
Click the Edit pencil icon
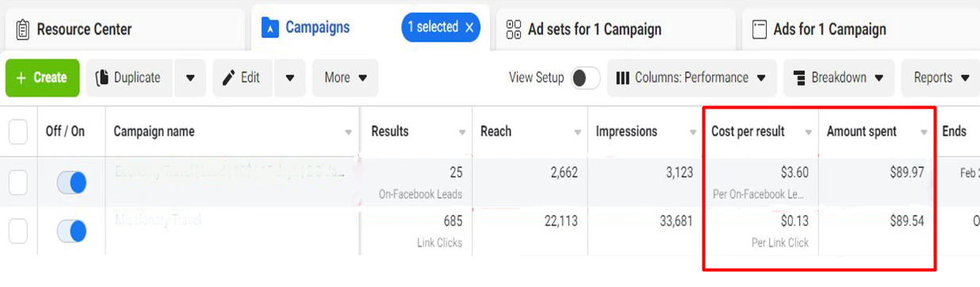(x=228, y=78)
